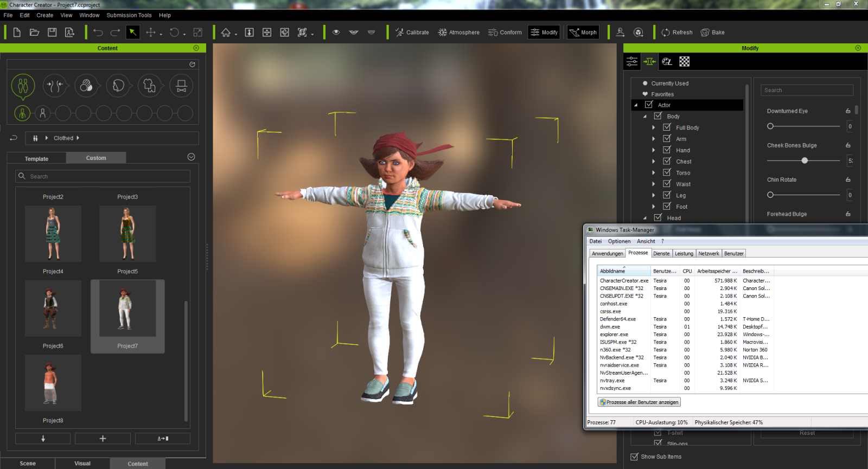Image resolution: width=868 pixels, height=469 pixels.
Task: Select the Move tool icon
Action: [x=151, y=33]
